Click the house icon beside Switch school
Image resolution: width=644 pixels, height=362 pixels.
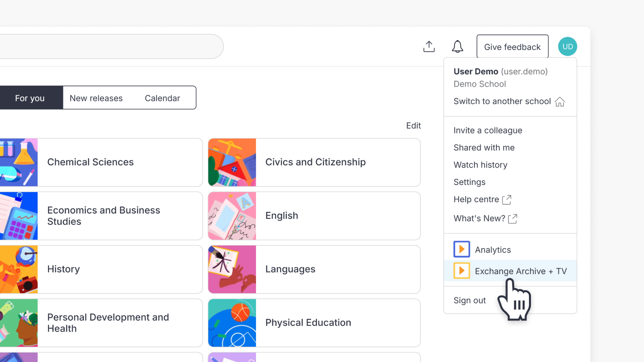pos(560,102)
